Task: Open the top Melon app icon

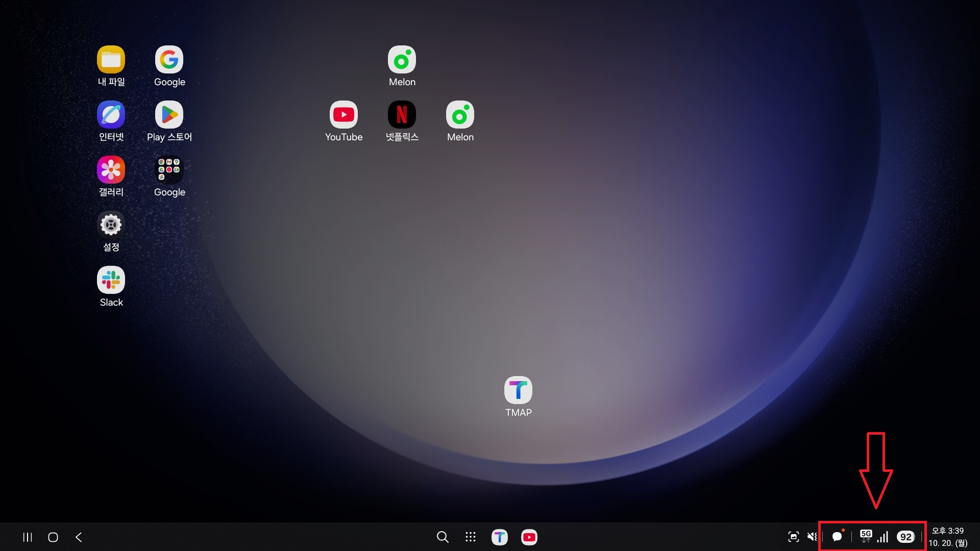Action: click(x=402, y=60)
